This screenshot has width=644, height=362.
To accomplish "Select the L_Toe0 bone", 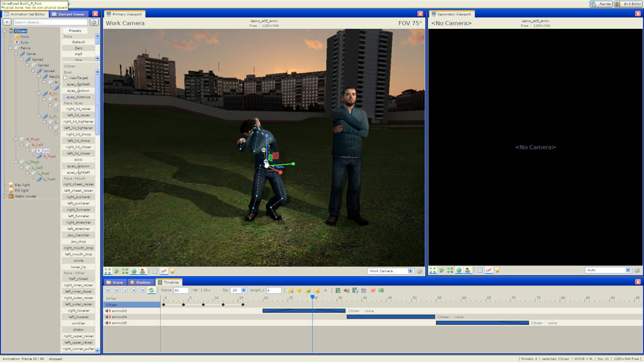I will pyautogui.click(x=49, y=179).
